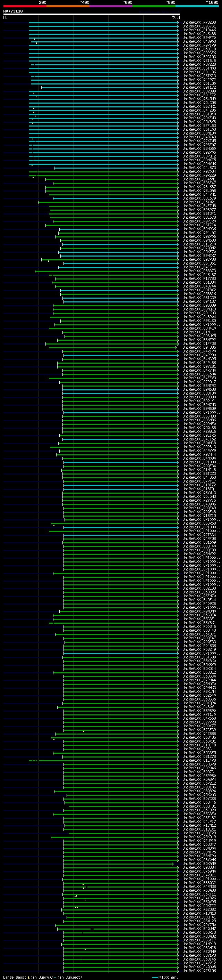Select label UniRef100_A3GH28

[x=199, y=948]
